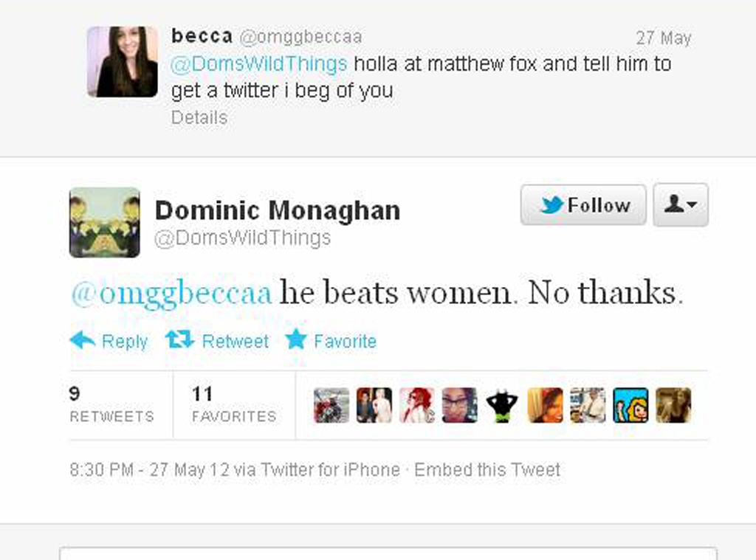The image size is (756, 560).
Task: Click the red-haired favoriter avatar
Action: pos(416,405)
